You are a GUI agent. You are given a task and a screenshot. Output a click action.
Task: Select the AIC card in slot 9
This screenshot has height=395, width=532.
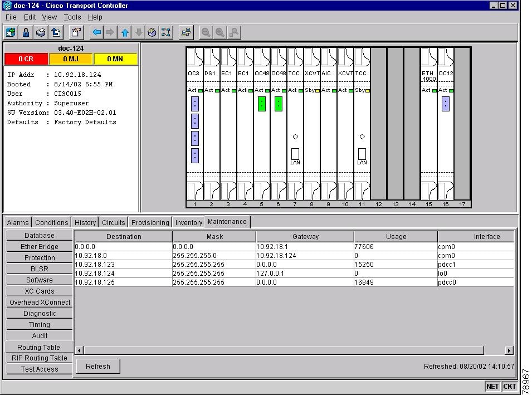pyautogui.click(x=329, y=124)
